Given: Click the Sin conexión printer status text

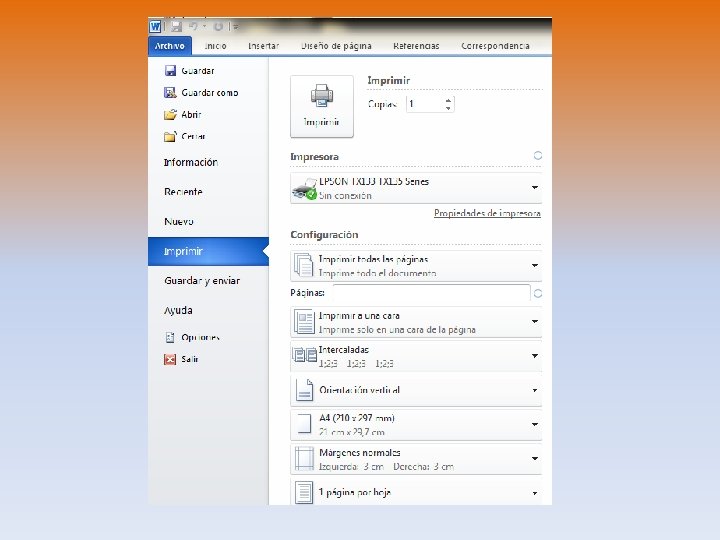Looking at the screenshot, I should [x=345, y=196].
